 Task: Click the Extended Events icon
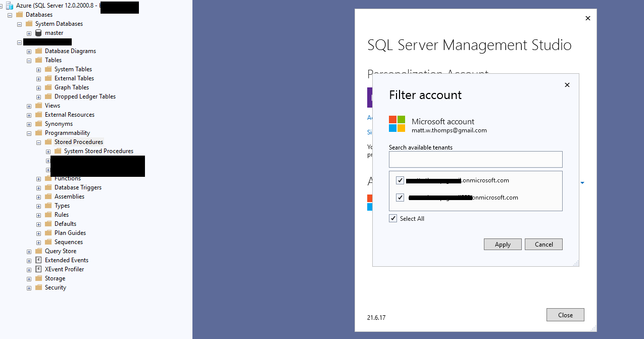pos(38,260)
